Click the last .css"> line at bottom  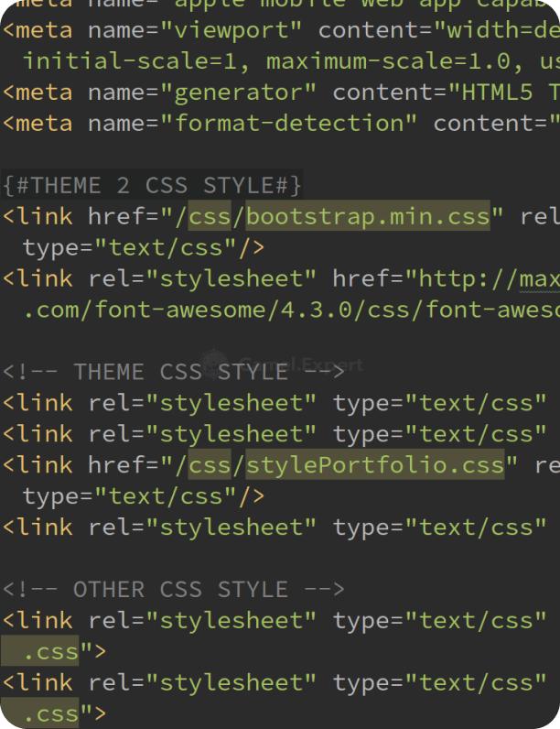(64, 713)
